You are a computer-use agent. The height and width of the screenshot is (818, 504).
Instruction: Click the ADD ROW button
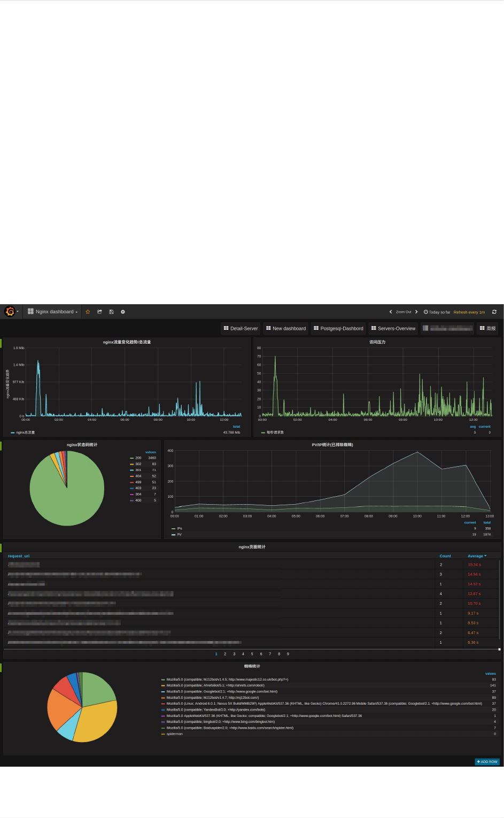click(487, 762)
